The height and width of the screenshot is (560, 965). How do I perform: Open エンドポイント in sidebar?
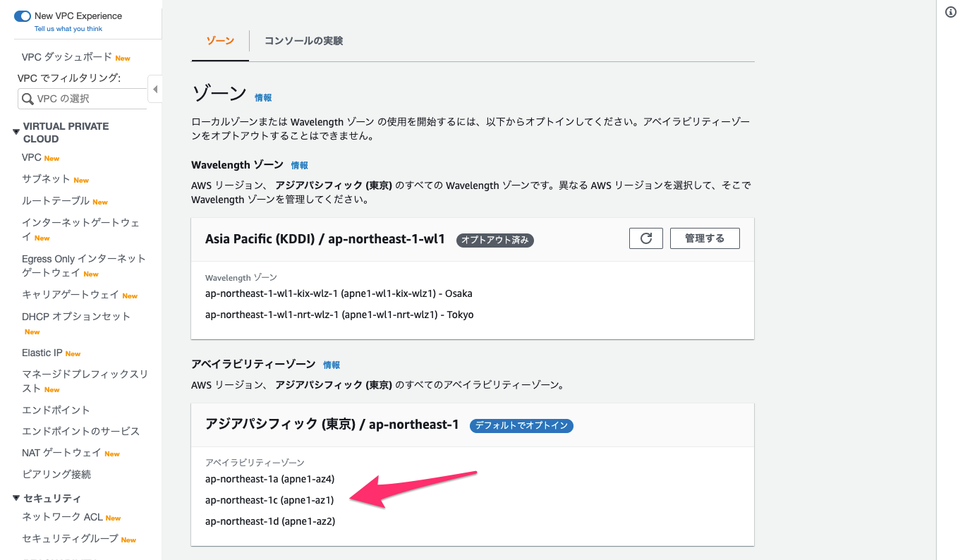point(56,410)
